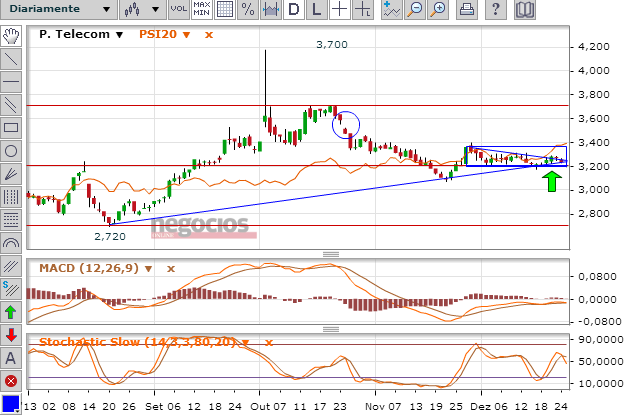Select the circle drawing tool

tap(11, 151)
